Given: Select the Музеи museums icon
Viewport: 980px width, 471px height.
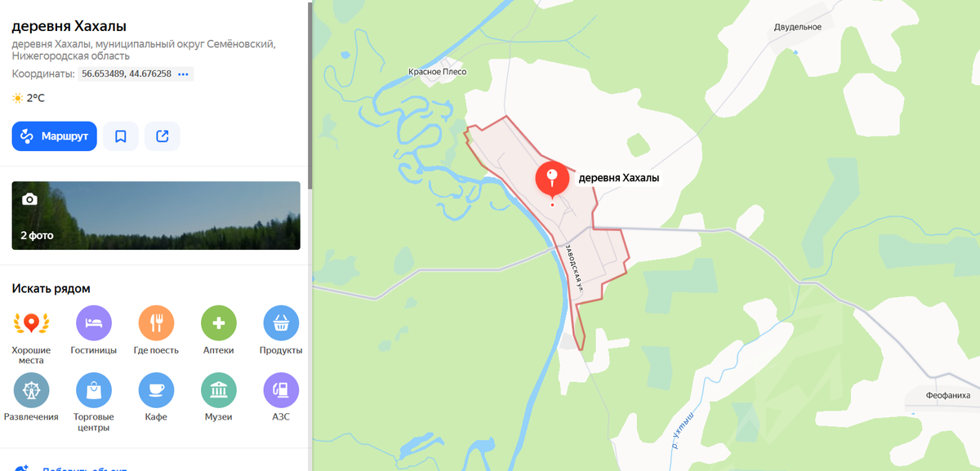Looking at the screenshot, I should pyautogui.click(x=219, y=390).
